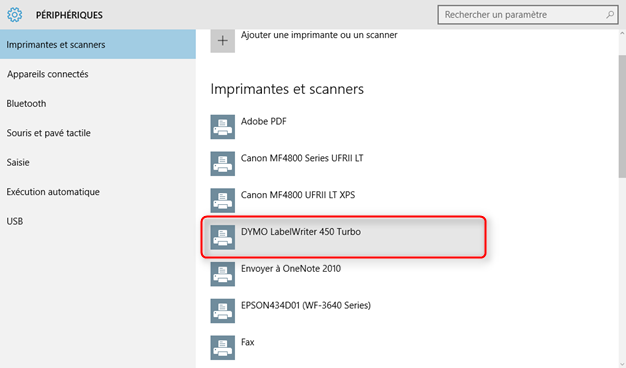Select Envoyer à OneNote 2010 label
This screenshot has height=368, width=626.
click(291, 269)
